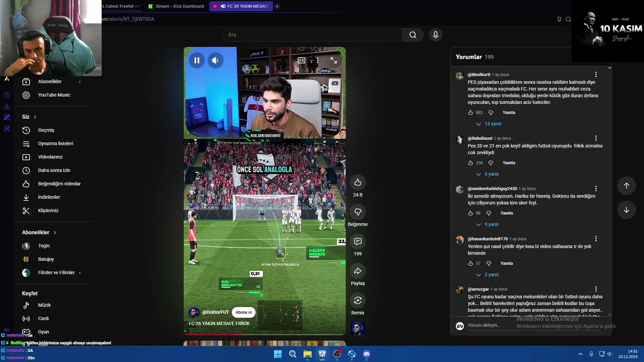
Task: Open options menu on @acruzgar comment
Action: (x=596, y=289)
